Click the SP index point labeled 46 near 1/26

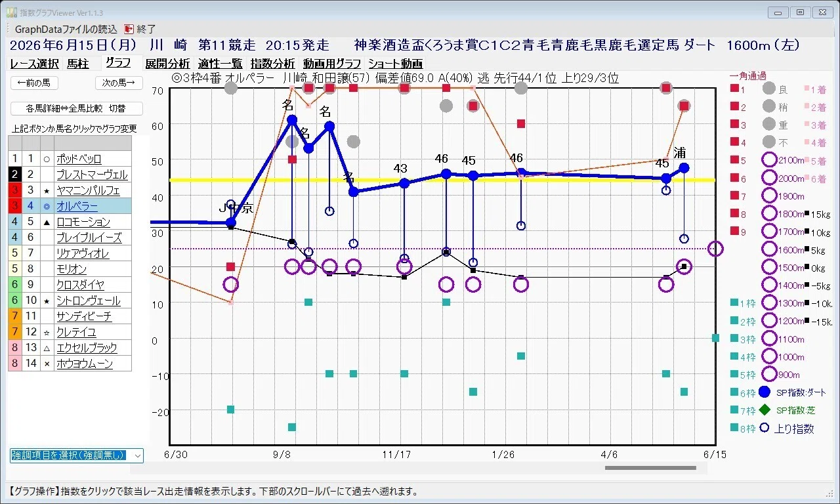click(521, 173)
